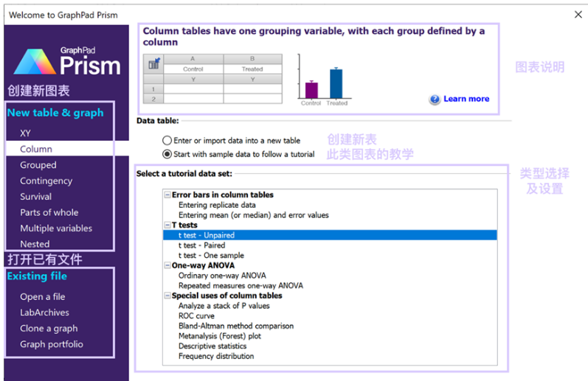The image size is (588, 381).
Task: Select Bland-Altman method comparison tutorial
Action: pyautogui.click(x=236, y=326)
